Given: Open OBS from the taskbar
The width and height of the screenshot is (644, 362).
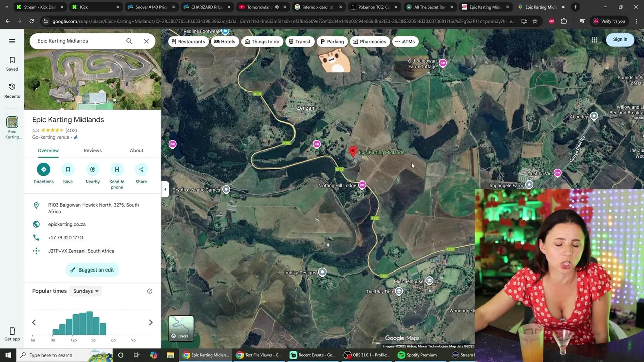Looking at the screenshot, I should [367, 355].
